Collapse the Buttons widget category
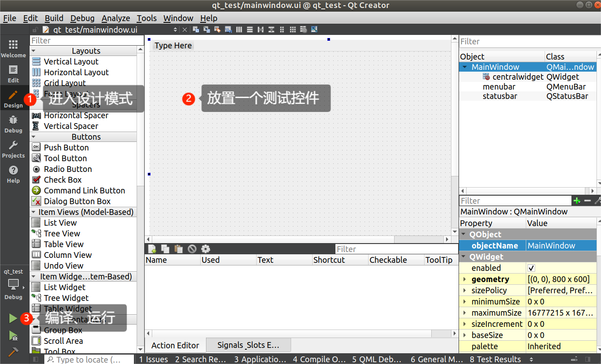 coord(34,137)
